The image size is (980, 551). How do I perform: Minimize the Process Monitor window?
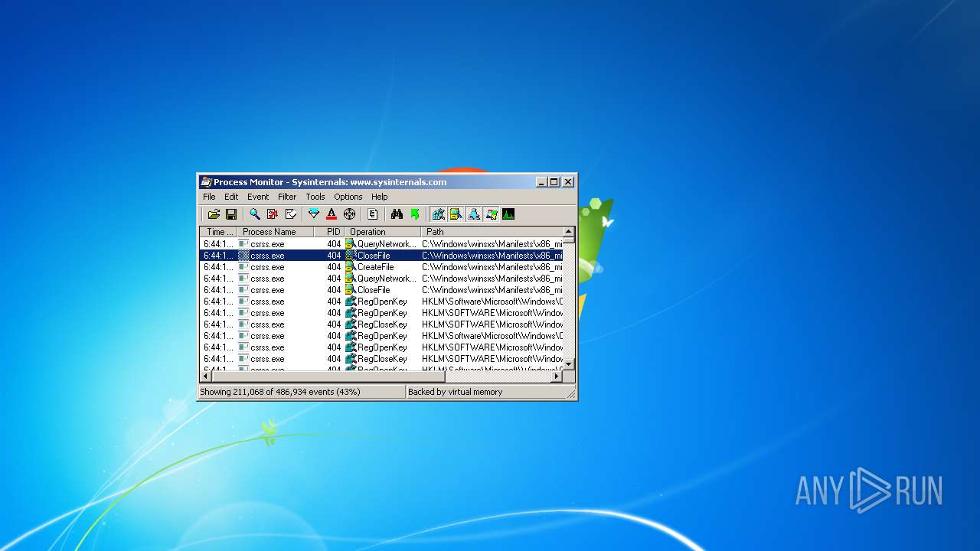(x=542, y=182)
